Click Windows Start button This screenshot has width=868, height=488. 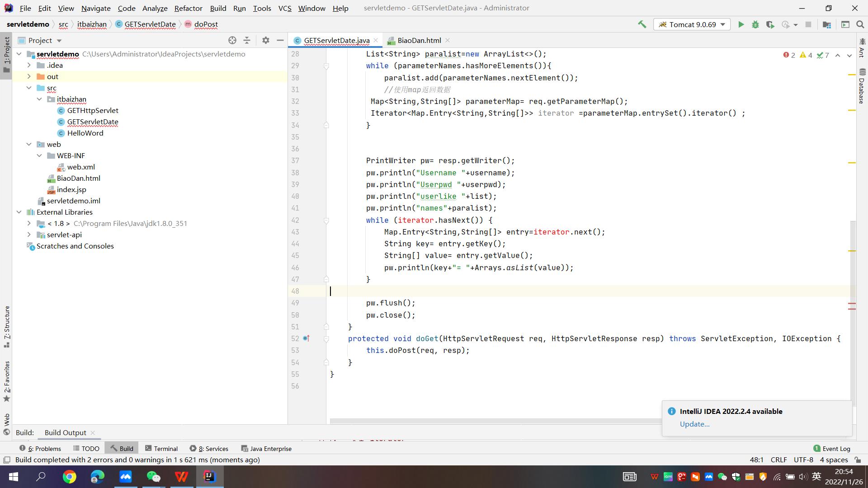click(13, 477)
